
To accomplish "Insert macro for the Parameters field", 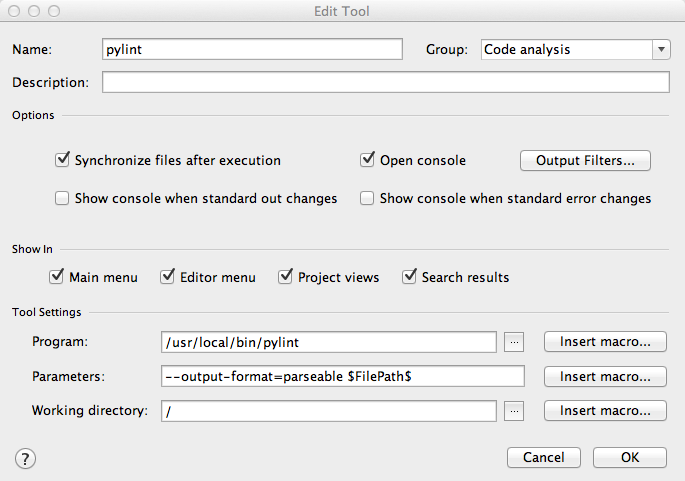I will (605, 377).
